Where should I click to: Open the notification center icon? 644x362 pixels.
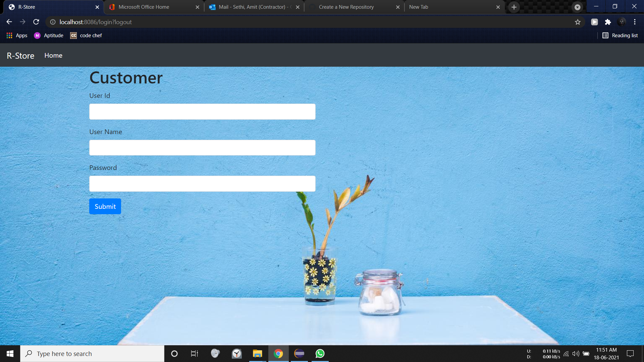click(x=630, y=354)
